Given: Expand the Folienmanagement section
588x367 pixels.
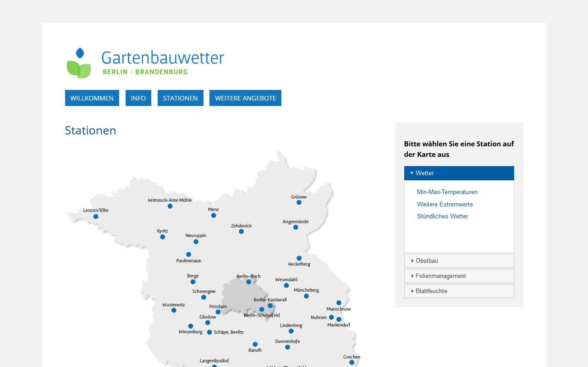Looking at the screenshot, I should pyautogui.click(x=459, y=276).
